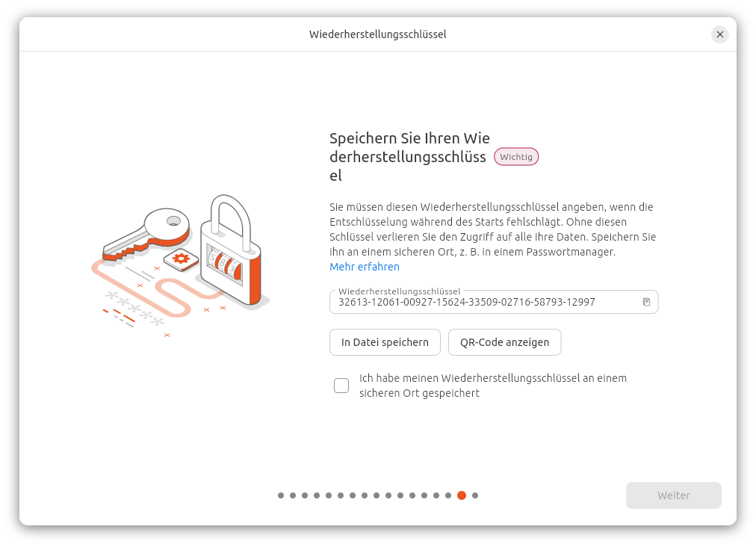Select the last page indicator dot
The width and height of the screenshot is (756, 547).
(x=475, y=495)
